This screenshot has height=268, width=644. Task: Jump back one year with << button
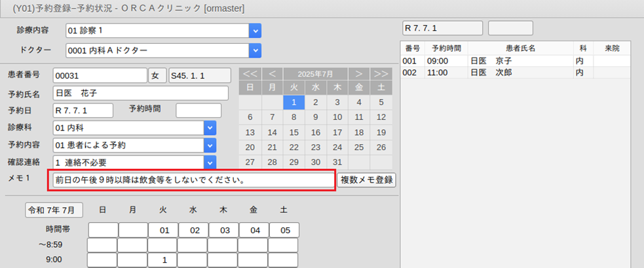[x=250, y=73]
